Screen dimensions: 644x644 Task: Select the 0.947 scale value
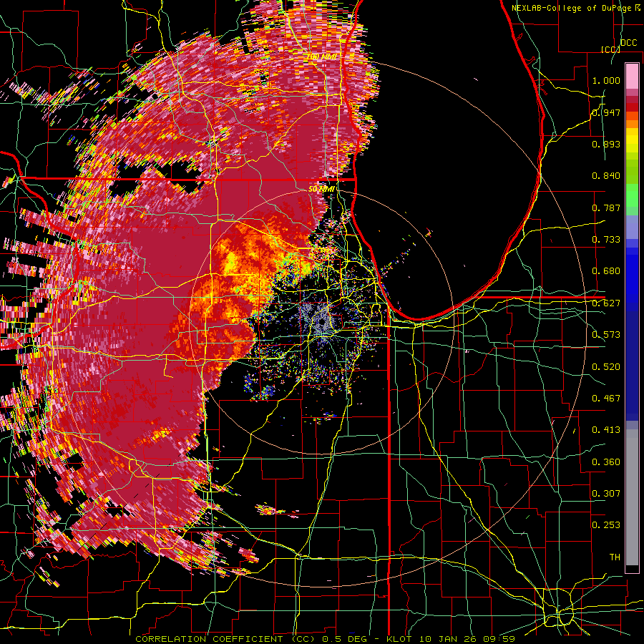[x=606, y=112]
